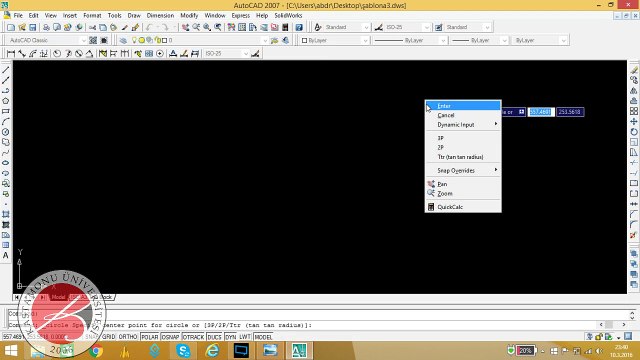Open the Draw menu
Screen dimensions: 640x360
coord(134,16)
